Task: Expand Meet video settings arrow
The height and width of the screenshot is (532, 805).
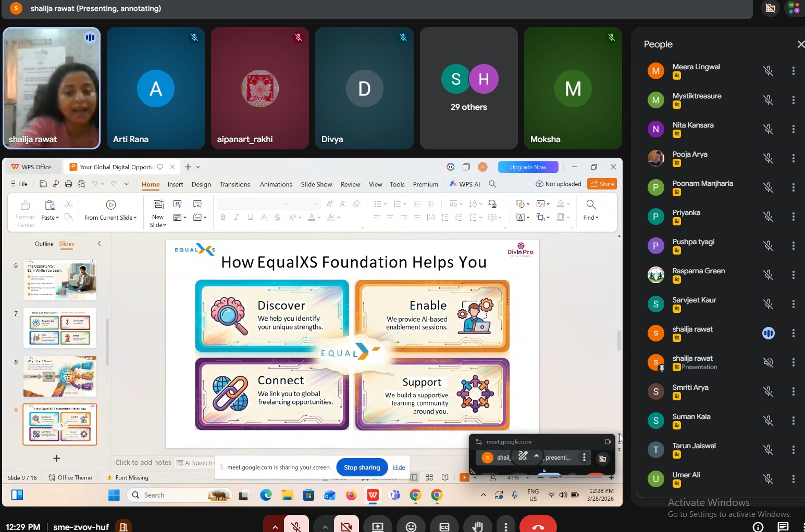Action: [325, 527]
